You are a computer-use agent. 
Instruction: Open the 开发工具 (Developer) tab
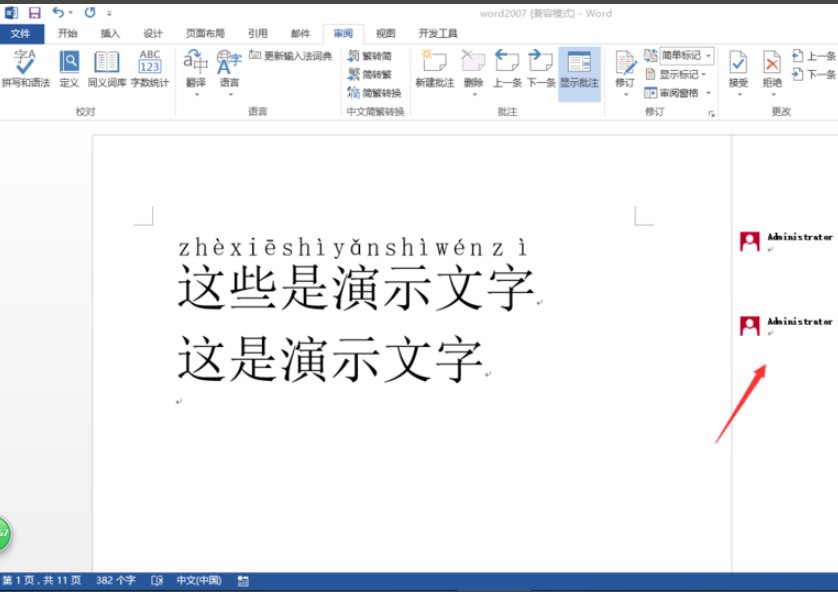[438, 32]
